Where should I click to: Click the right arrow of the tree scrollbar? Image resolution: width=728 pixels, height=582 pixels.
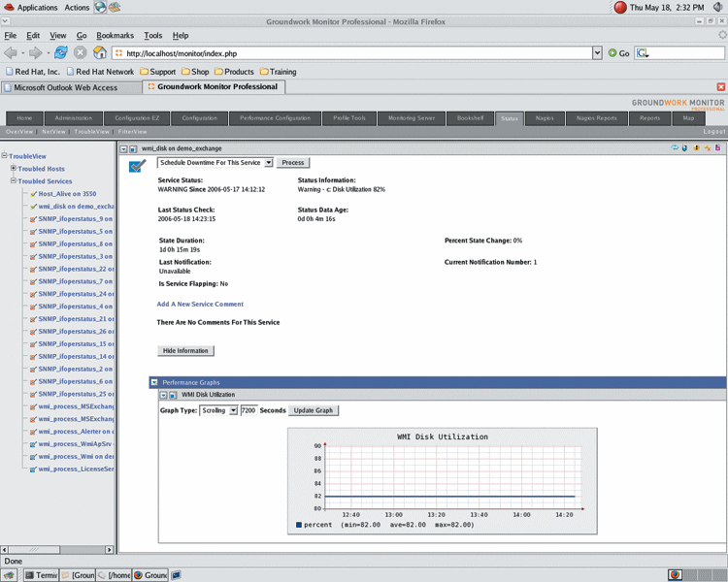click(x=109, y=550)
